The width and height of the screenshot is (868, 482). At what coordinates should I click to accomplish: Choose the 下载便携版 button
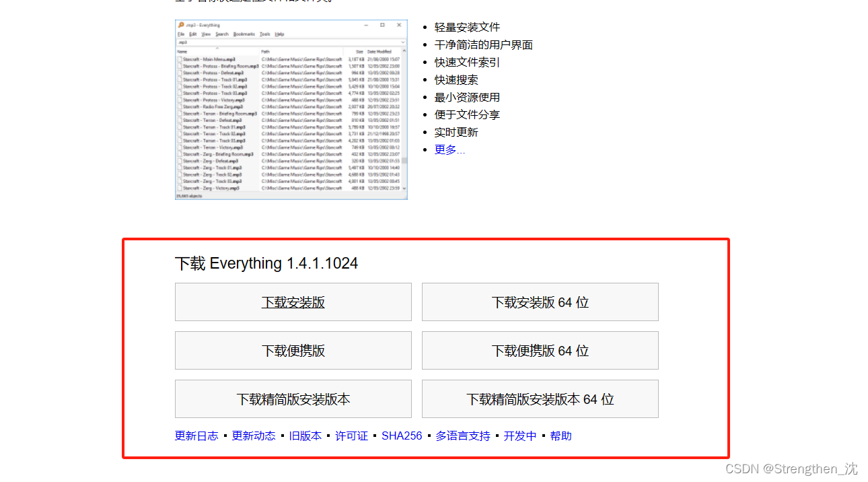tap(293, 351)
